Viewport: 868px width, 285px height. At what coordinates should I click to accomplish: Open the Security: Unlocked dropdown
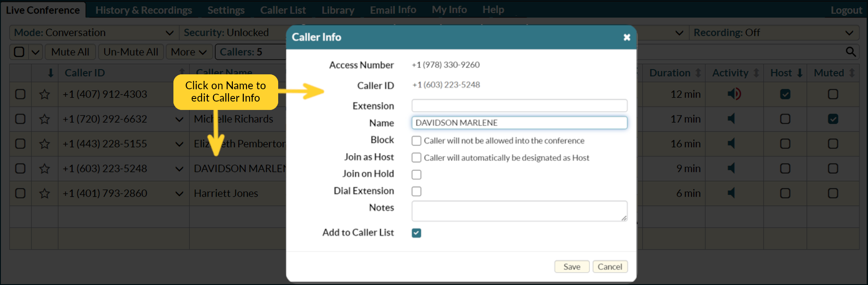tap(233, 33)
